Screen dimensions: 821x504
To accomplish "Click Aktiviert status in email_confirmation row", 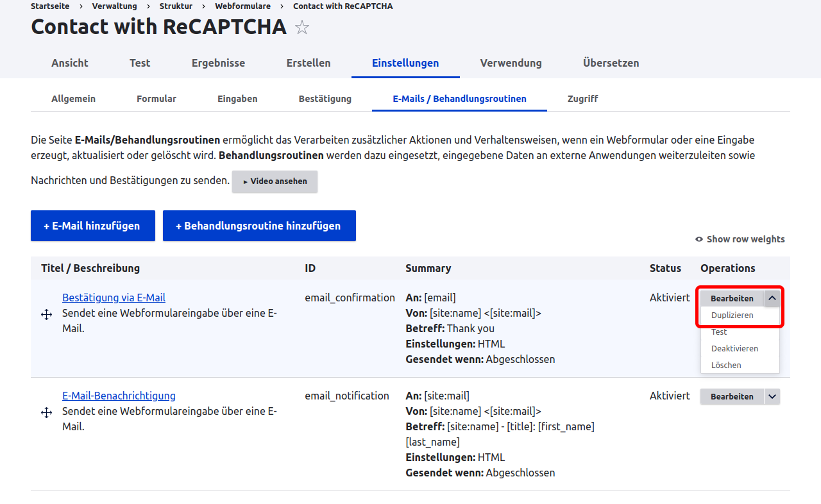I will 670,298.
